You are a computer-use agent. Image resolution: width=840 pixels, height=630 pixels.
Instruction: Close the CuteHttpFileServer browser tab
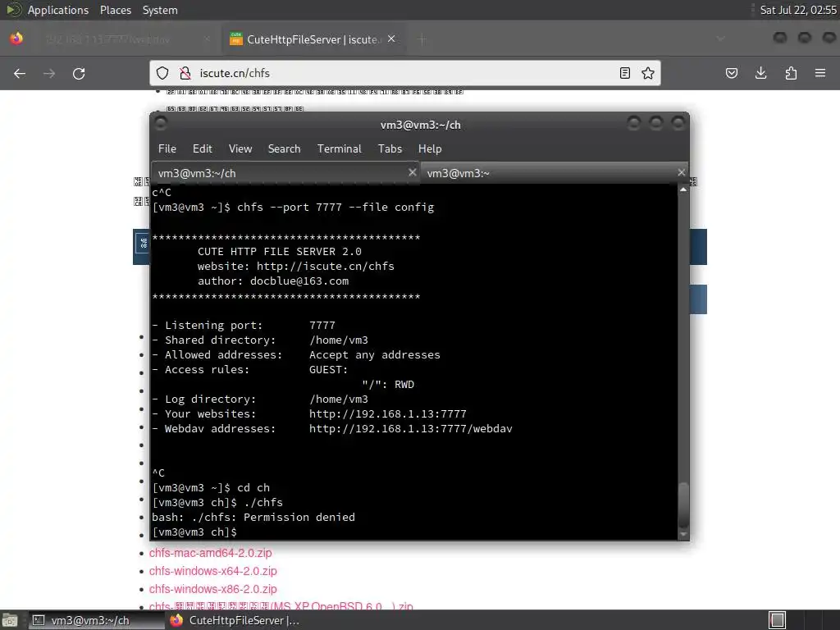pyautogui.click(x=391, y=39)
